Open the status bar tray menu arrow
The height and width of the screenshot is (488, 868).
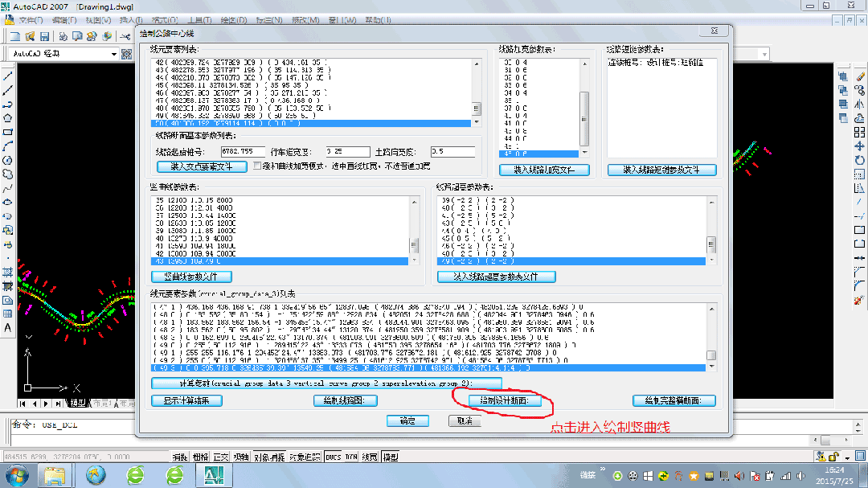tap(848, 457)
